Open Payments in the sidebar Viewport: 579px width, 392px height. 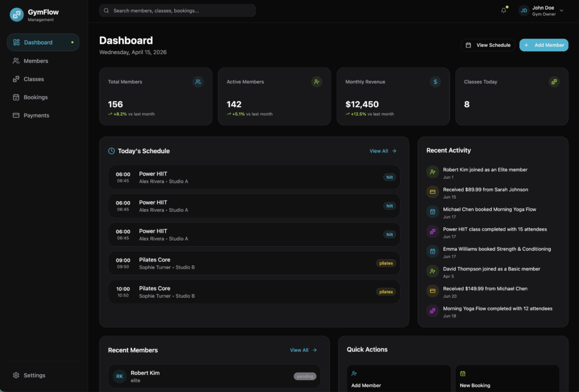pyautogui.click(x=36, y=115)
